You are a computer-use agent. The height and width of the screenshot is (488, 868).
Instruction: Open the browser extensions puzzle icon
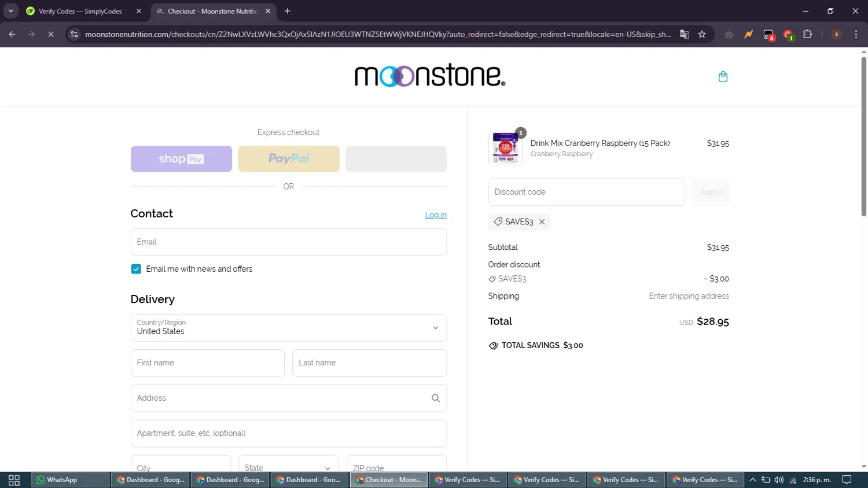[x=808, y=35]
